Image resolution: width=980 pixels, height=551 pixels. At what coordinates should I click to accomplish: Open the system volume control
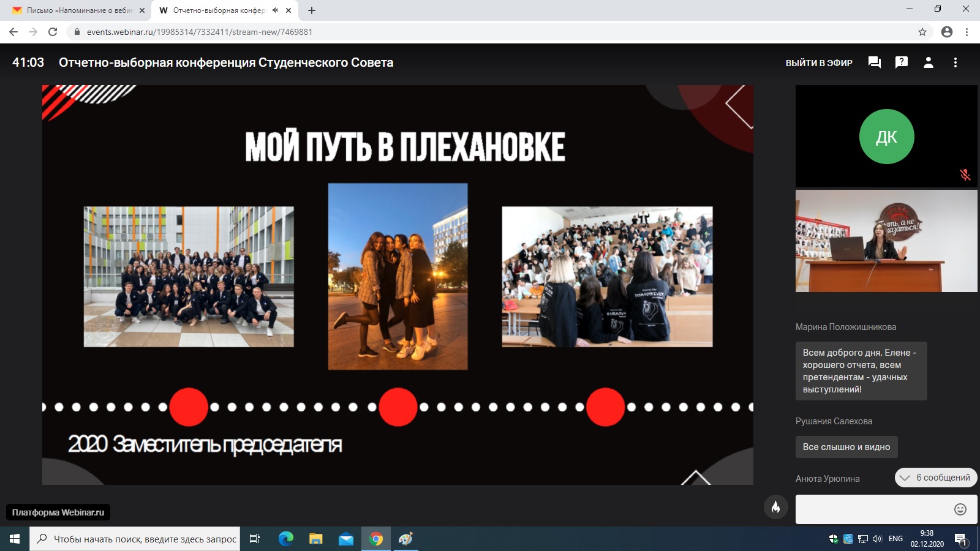point(877,539)
